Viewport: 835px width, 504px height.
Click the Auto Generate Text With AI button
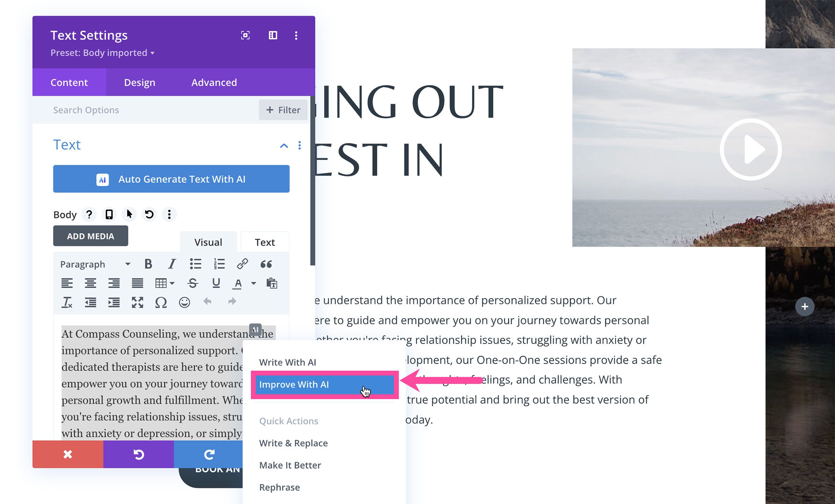pyautogui.click(x=169, y=179)
